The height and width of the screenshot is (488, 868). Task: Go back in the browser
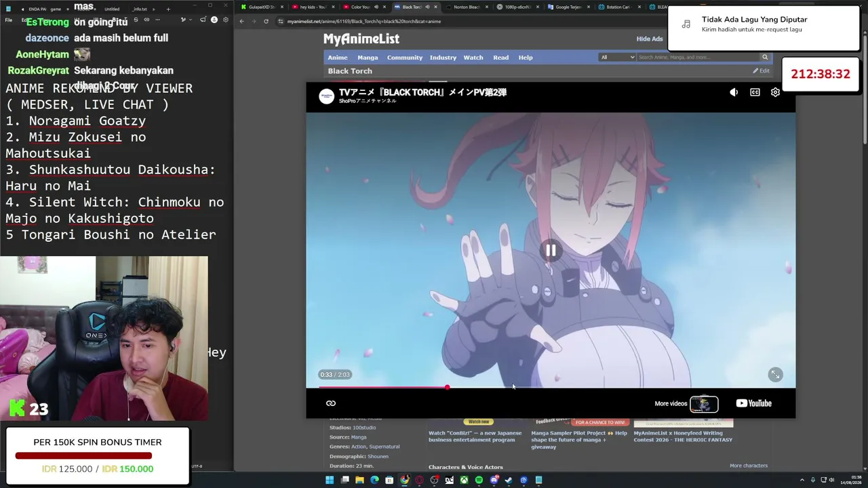pos(241,22)
